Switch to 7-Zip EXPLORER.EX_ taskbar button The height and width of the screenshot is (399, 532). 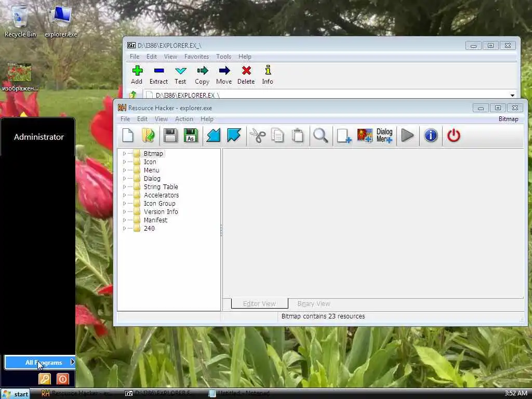coord(158,393)
